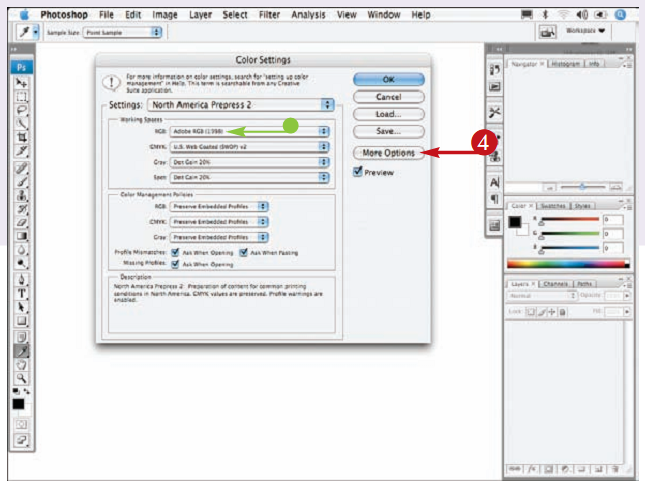The height and width of the screenshot is (489, 645).
Task: Open the Gray color management policy dropdown
Action: [x=219, y=237]
